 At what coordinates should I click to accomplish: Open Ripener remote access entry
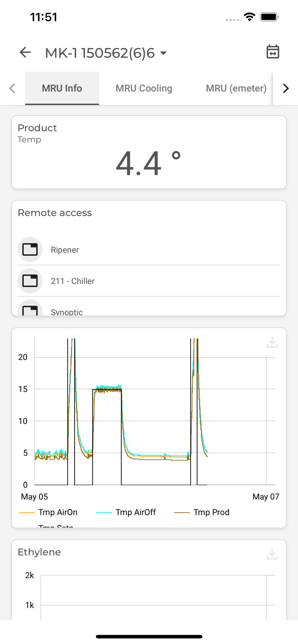pyautogui.click(x=149, y=250)
